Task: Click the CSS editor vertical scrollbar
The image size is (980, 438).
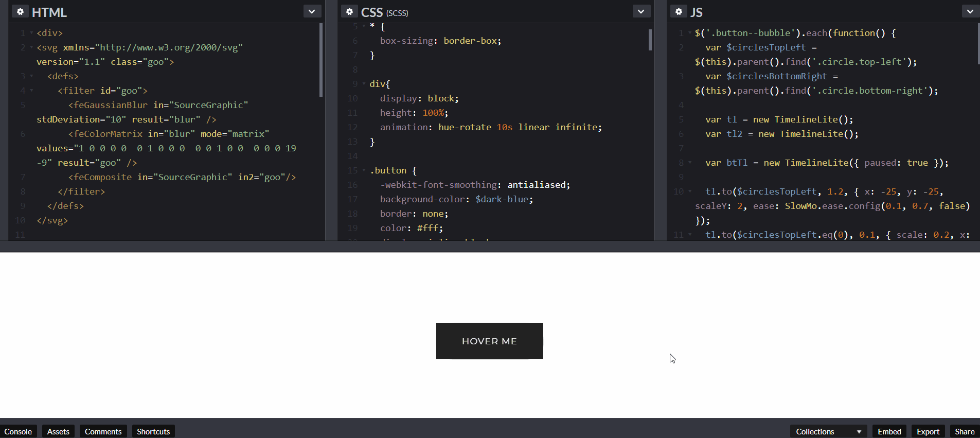Action: click(x=650, y=40)
